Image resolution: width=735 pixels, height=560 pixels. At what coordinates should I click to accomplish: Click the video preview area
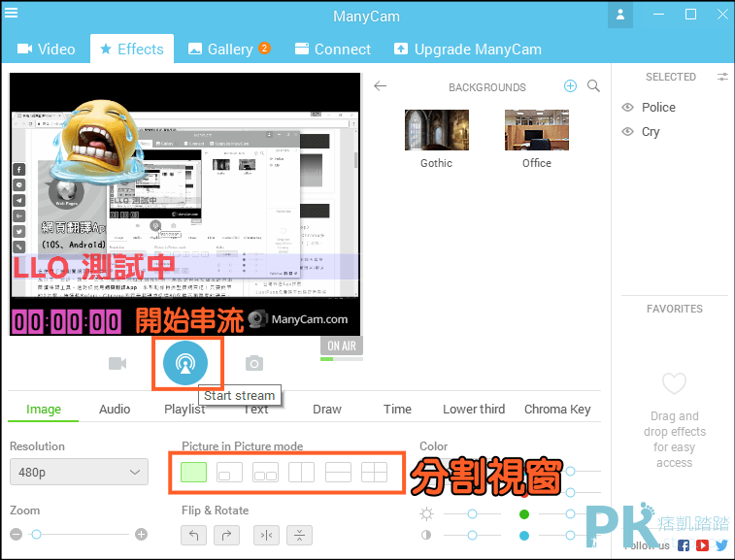(185, 204)
